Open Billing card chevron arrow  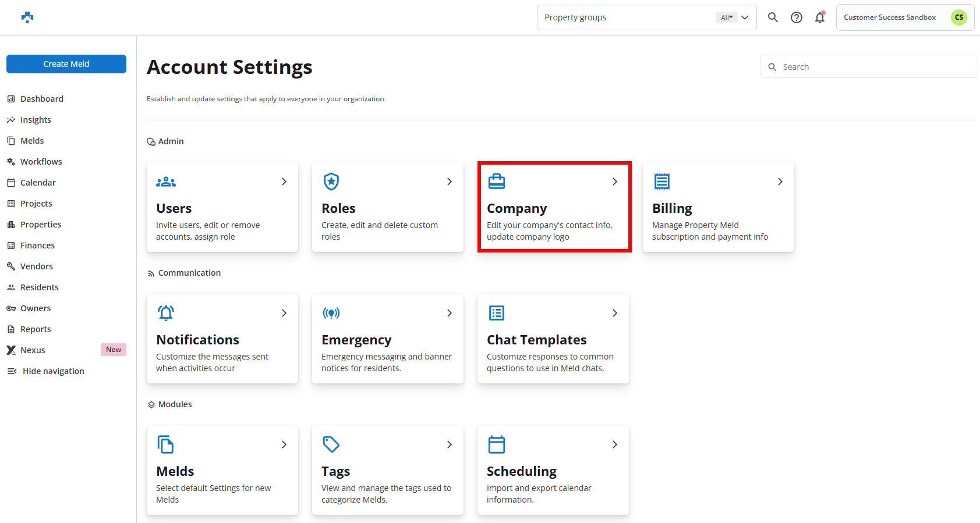point(780,182)
